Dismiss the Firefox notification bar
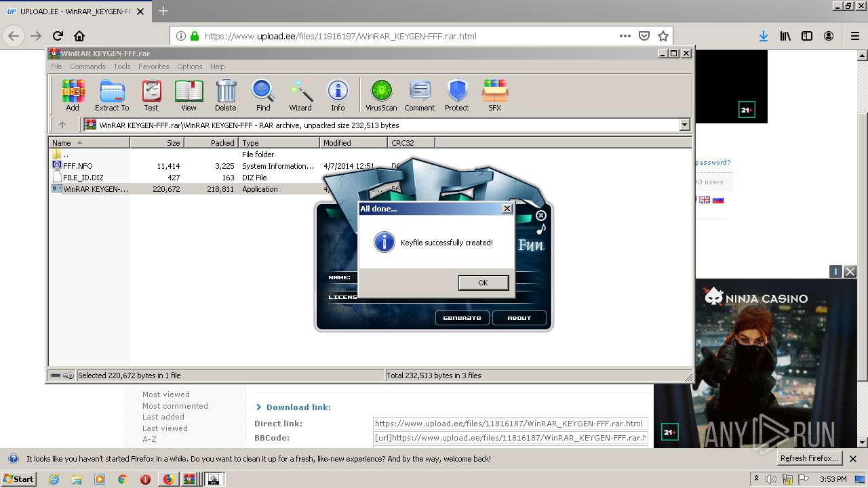Image resolution: width=868 pixels, height=488 pixels. click(x=853, y=459)
